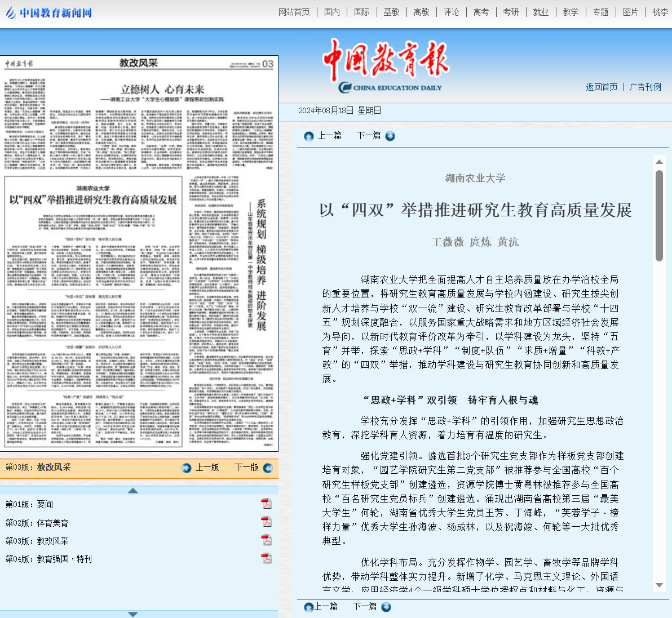Viewport: 672px width, 618px height.
Task: Open the 基教 menu item
Action: coord(391,12)
